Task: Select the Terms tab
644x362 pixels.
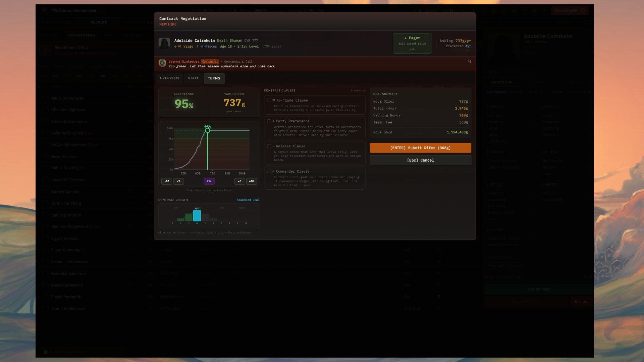Action: tap(214, 78)
